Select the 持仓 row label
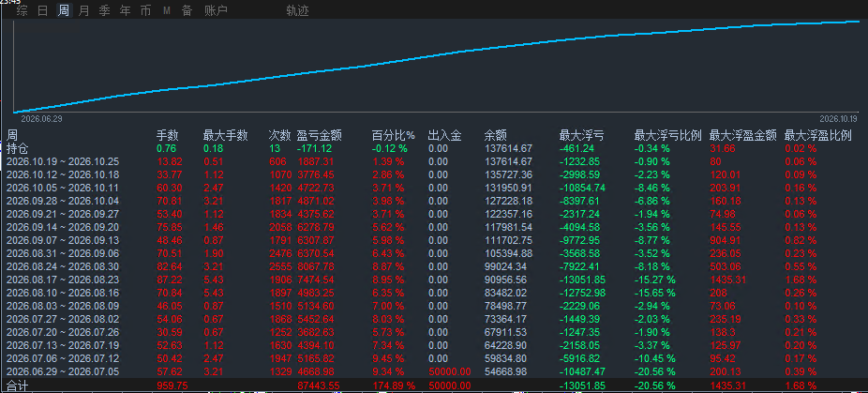 17,148
